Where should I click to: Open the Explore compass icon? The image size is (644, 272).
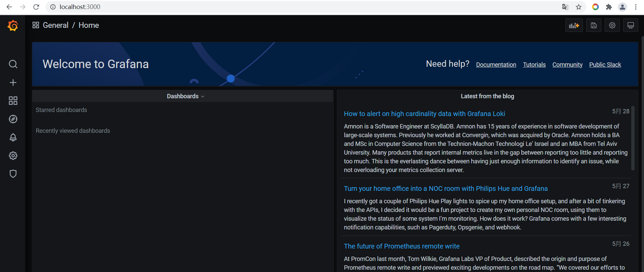(x=13, y=119)
